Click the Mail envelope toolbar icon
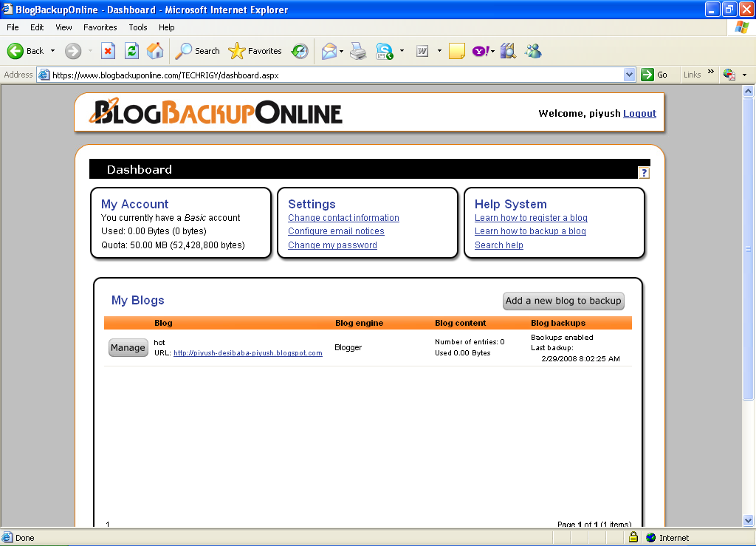This screenshot has width=756, height=546. [329, 51]
